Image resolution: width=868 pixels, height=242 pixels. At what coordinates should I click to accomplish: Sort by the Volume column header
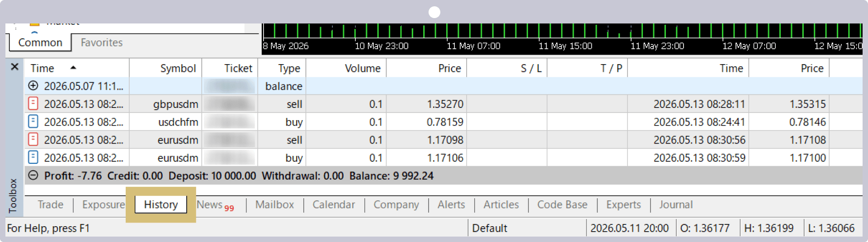[363, 68]
